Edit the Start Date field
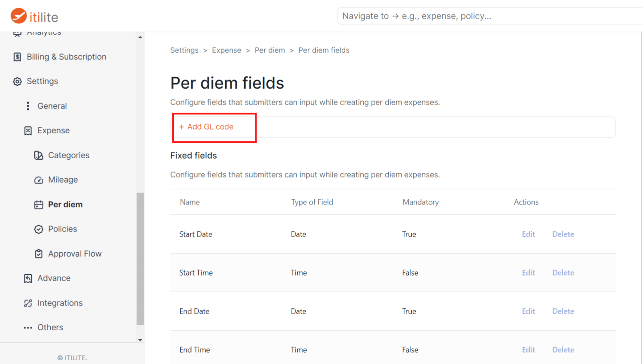 point(528,234)
